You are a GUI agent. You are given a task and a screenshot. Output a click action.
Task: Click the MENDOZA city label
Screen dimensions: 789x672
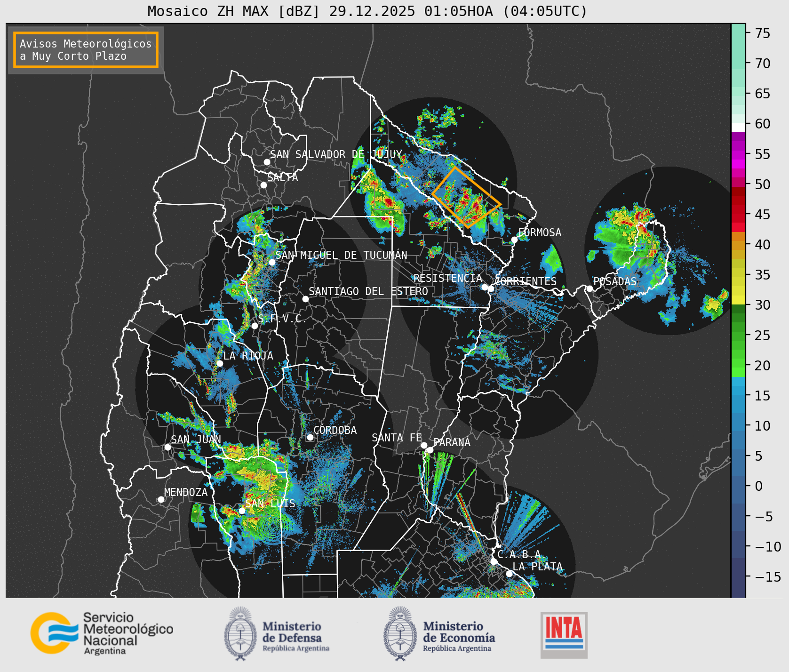(x=186, y=492)
